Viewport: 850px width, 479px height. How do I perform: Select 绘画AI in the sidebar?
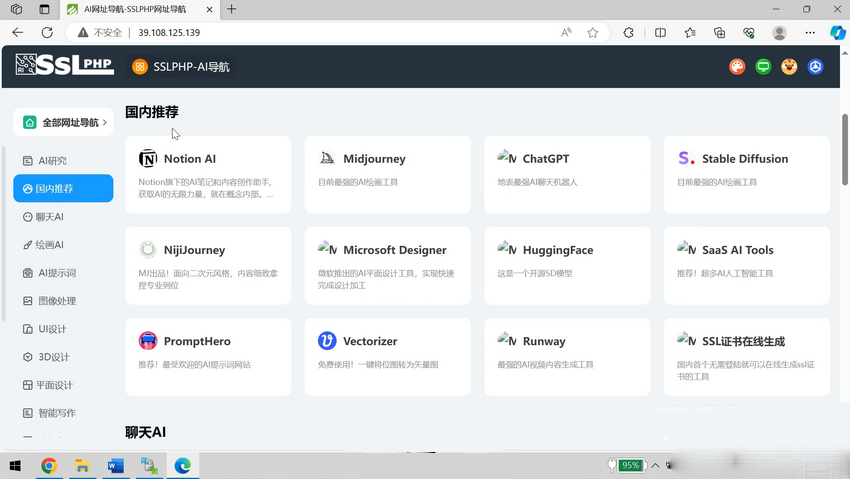click(50, 245)
